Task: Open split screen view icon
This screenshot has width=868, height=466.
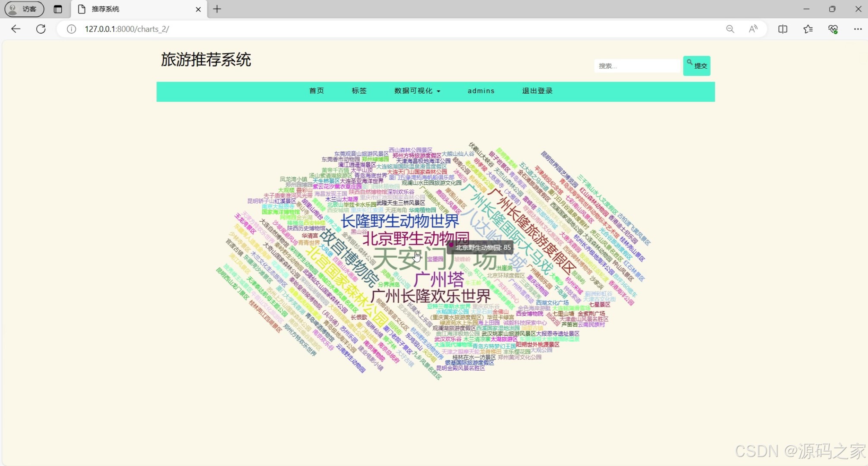Action: tap(783, 29)
